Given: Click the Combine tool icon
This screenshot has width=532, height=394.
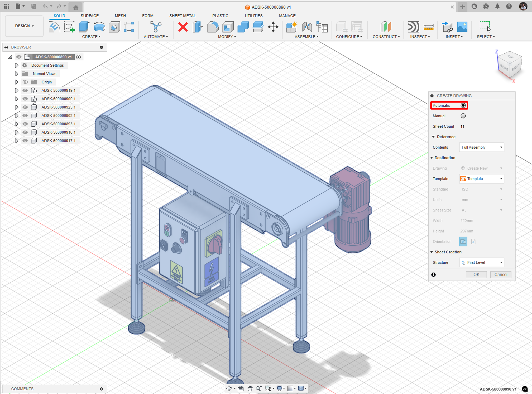Looking at the screenshot, I should click(243, 27).
